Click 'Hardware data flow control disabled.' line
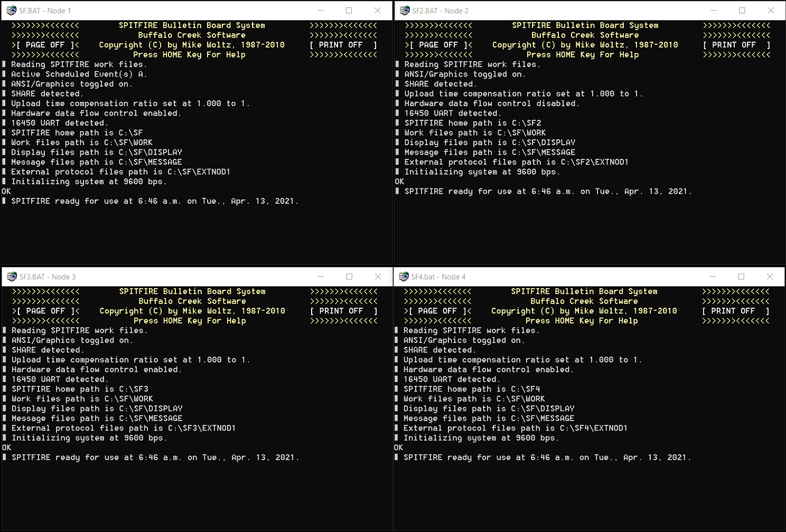786x532 pixels. point(492,103)
